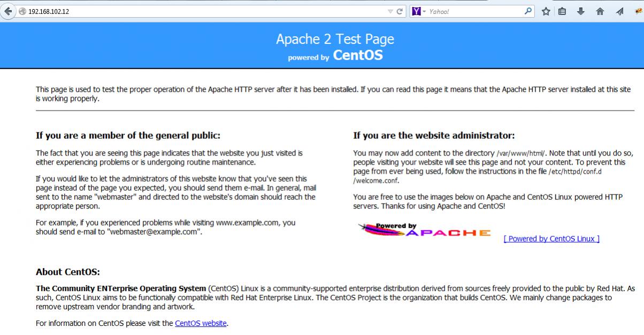Open the downloads arrow icon
The image size is (644, 335).
tap(581, 11)
